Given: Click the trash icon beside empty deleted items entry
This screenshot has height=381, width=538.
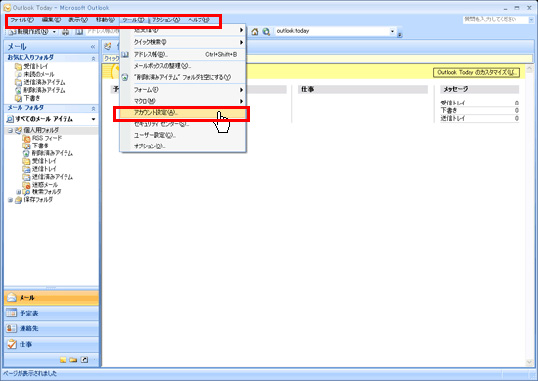Looking at the screenshot, I should (125, 77).
